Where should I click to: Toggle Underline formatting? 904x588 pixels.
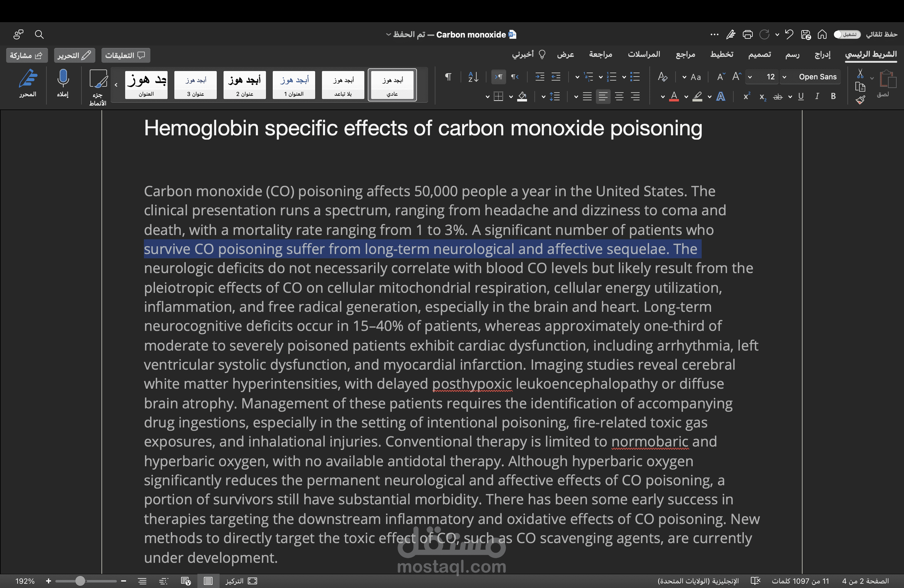pos(801,97)
